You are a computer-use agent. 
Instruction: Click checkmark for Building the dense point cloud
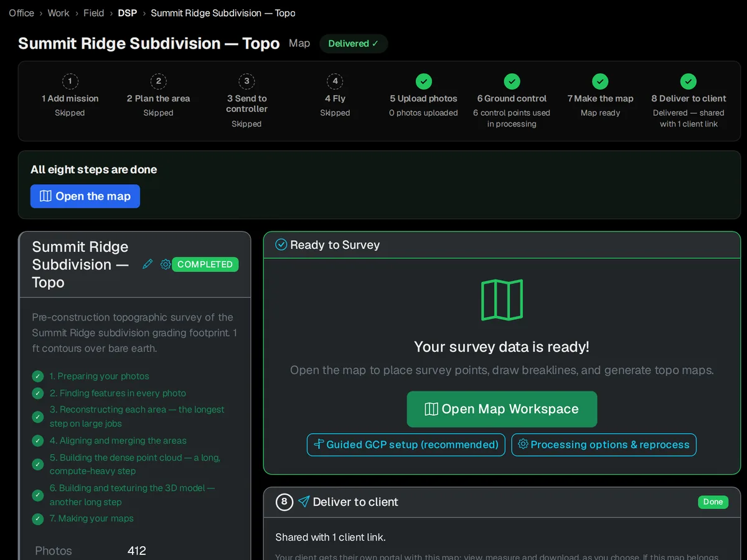tap(38, 464)
